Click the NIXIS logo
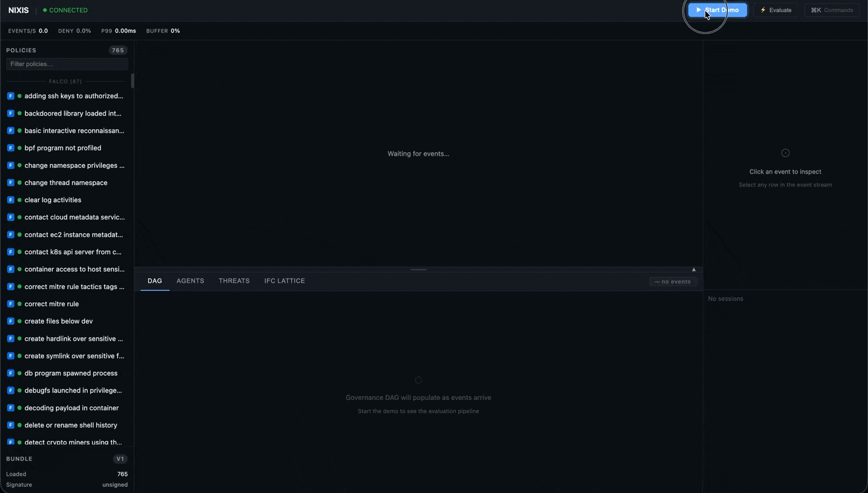The height and width of the screenshot is (493, 868). click(18, 10)
